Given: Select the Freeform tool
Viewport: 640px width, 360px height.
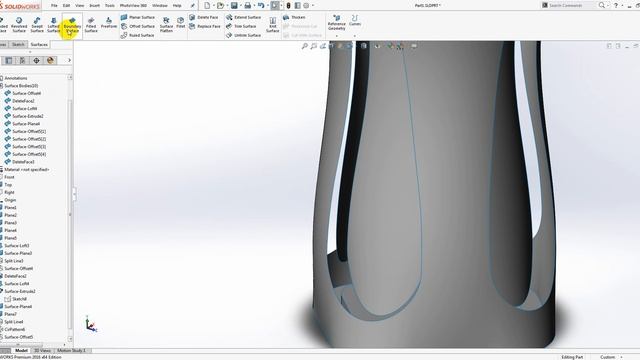Looking at the screenshot, I should point(109,23).
